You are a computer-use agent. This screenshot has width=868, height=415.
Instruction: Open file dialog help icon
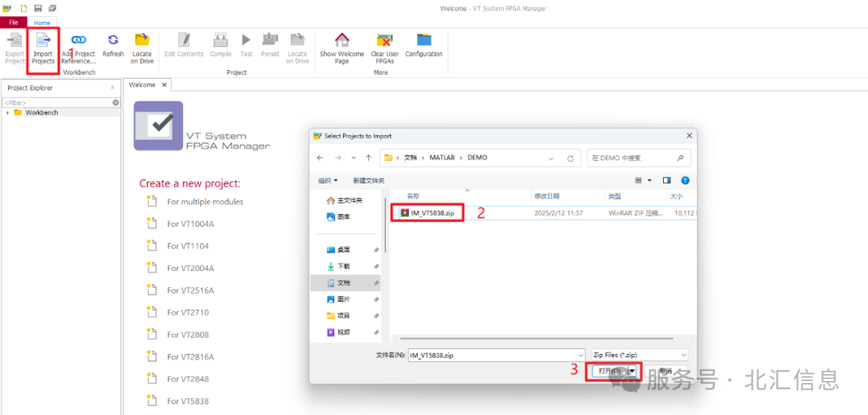[685, 181]
